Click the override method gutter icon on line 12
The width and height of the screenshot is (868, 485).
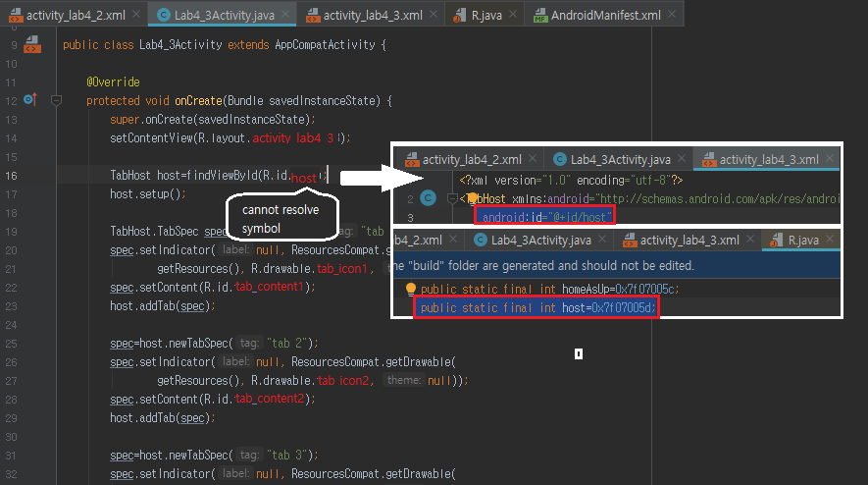30,100
